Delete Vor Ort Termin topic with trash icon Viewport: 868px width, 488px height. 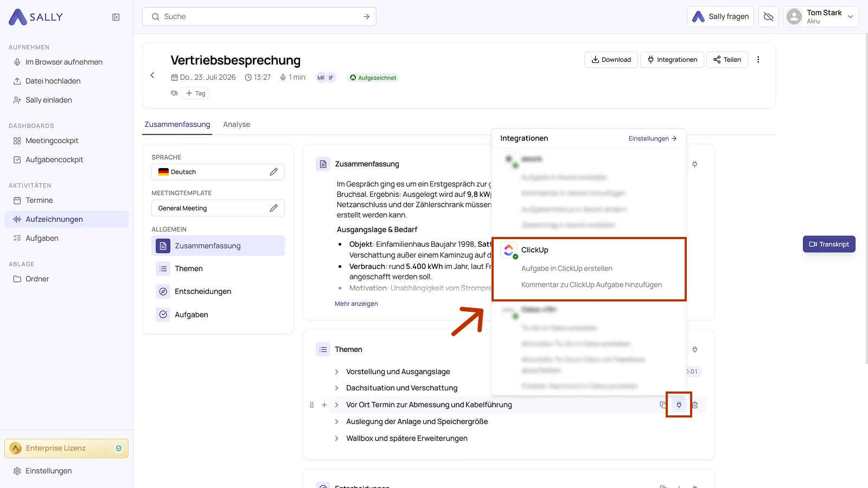[x=695, y=405]
